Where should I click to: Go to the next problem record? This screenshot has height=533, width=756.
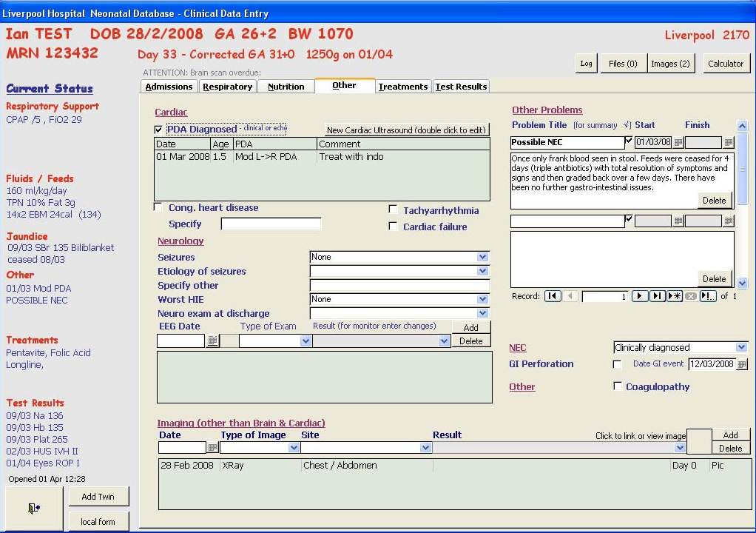pyautogui.click(x=639, y=296)
